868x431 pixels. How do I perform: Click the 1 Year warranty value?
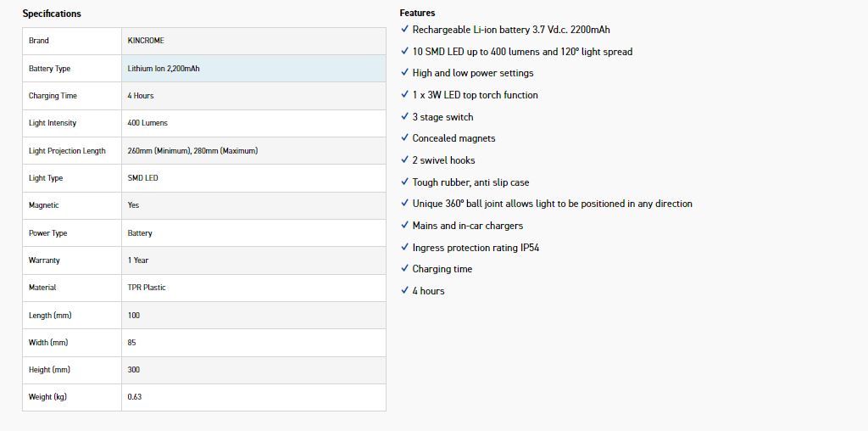tap(138, 260)
